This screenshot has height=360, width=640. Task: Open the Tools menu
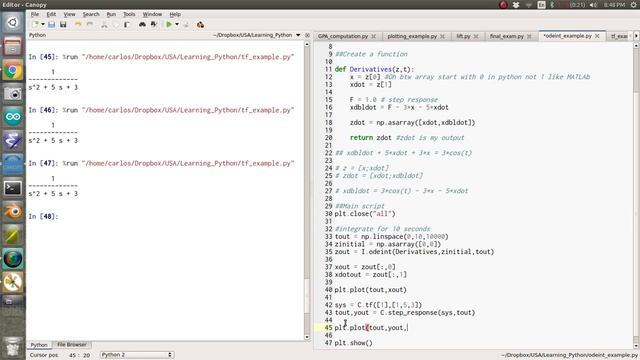129,14
